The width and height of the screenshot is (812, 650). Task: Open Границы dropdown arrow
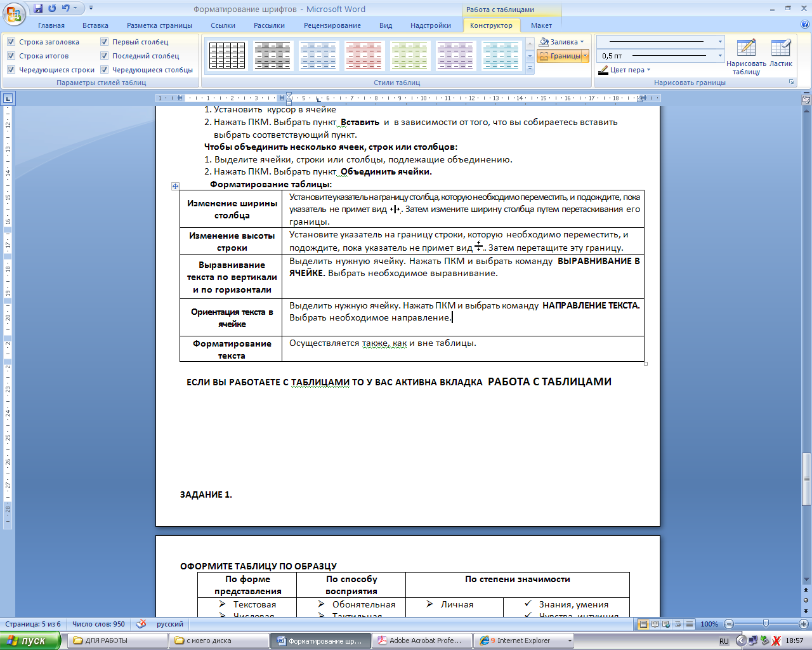[x=586, y=56]
